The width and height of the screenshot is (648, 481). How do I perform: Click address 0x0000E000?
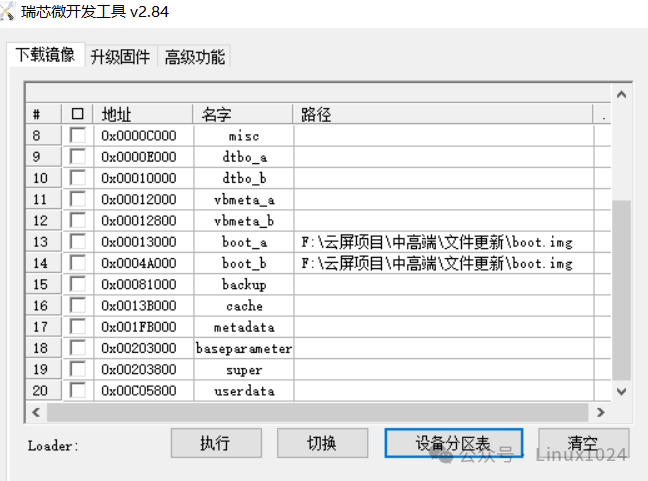(x=139, y=157)
